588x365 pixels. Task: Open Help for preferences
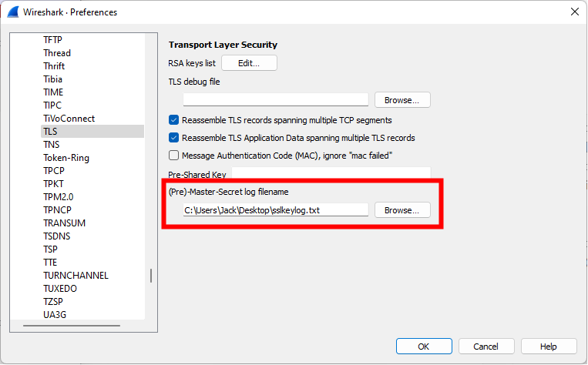tap(548, 347)
